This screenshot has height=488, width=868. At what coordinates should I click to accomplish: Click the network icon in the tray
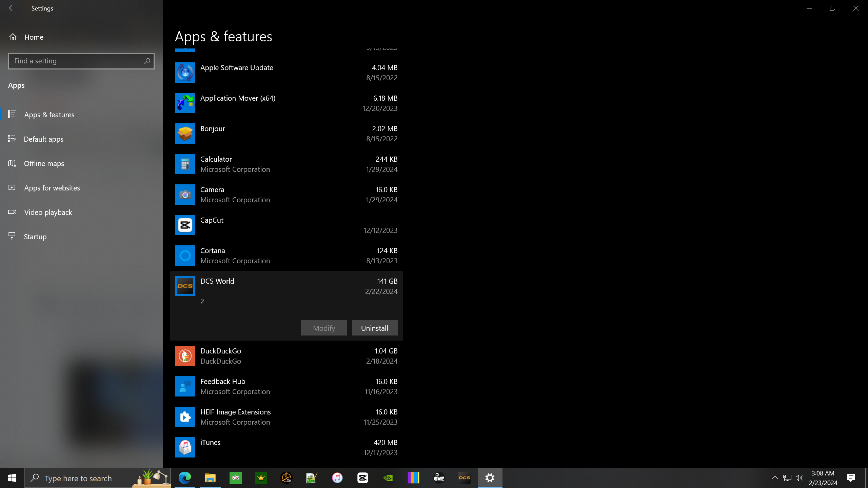[787, 478]
